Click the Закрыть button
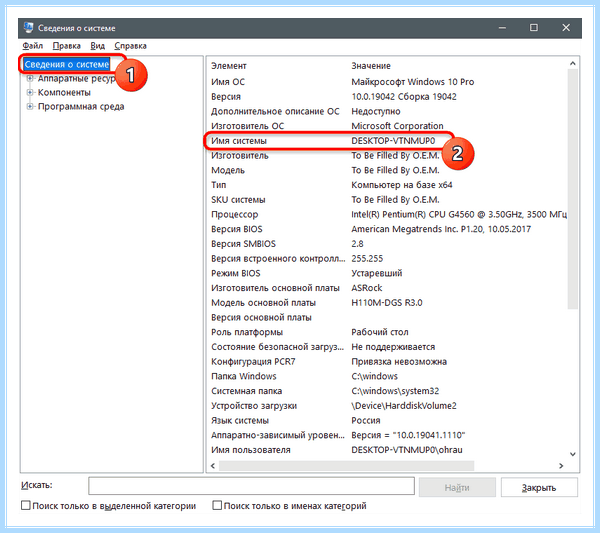The width and height of the screenshot is (600, 533). 539,487
